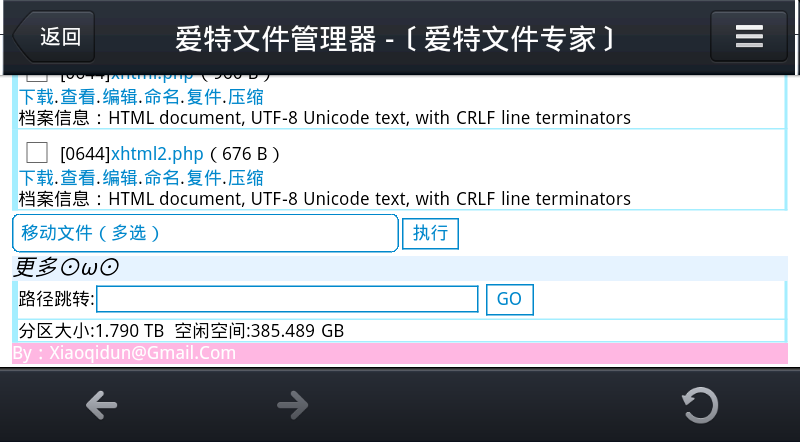Screen dimensions: 800x442
Task: Focus the 路径跳转 path input field
Action: [x=287, y=299]
